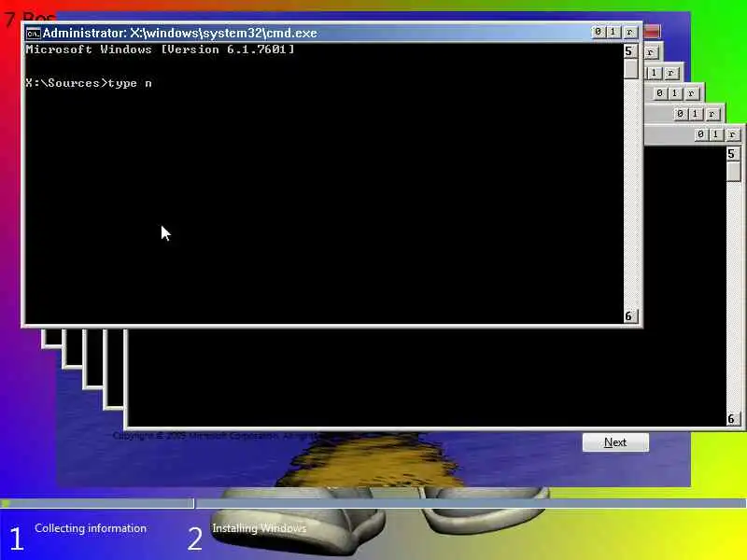The image size is (747, 560).
Task: Click the 'Administrator: X:\windows\system32\cmd.exe' title text
Action: tap(180, 33)
